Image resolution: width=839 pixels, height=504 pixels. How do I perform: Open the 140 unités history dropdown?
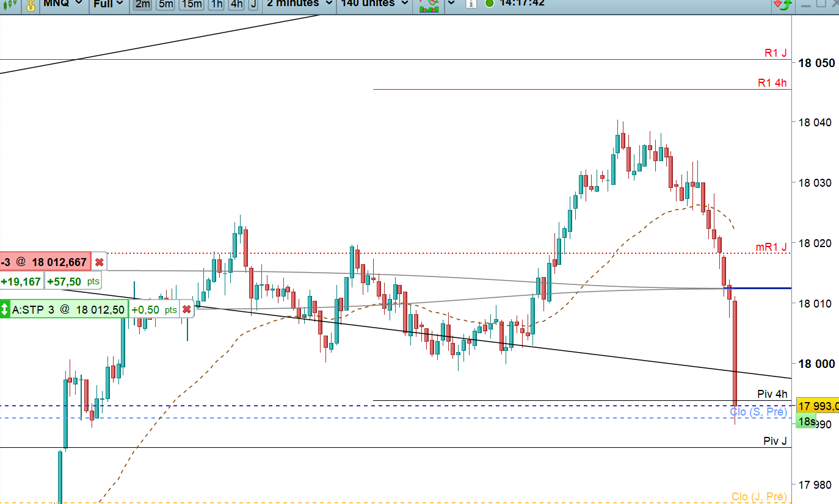pyautogui.click(x=374, y=4)
